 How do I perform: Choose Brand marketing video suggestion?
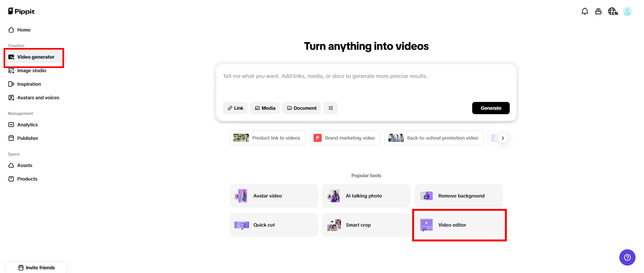345,138
